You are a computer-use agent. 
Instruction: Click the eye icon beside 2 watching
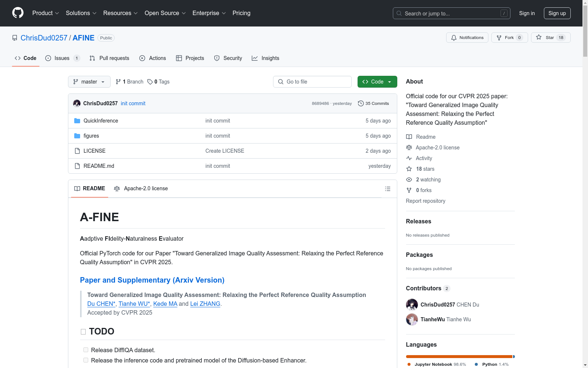click(x=409, y=180)
